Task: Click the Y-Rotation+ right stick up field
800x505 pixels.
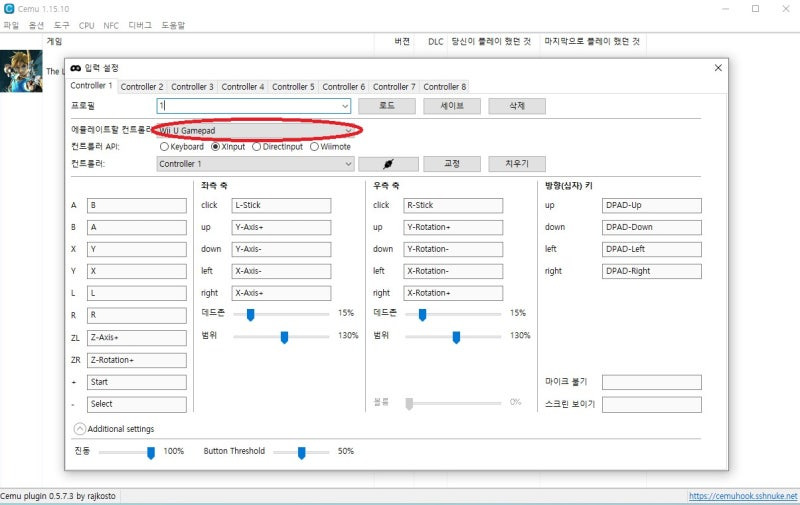Action: (453, 228)
